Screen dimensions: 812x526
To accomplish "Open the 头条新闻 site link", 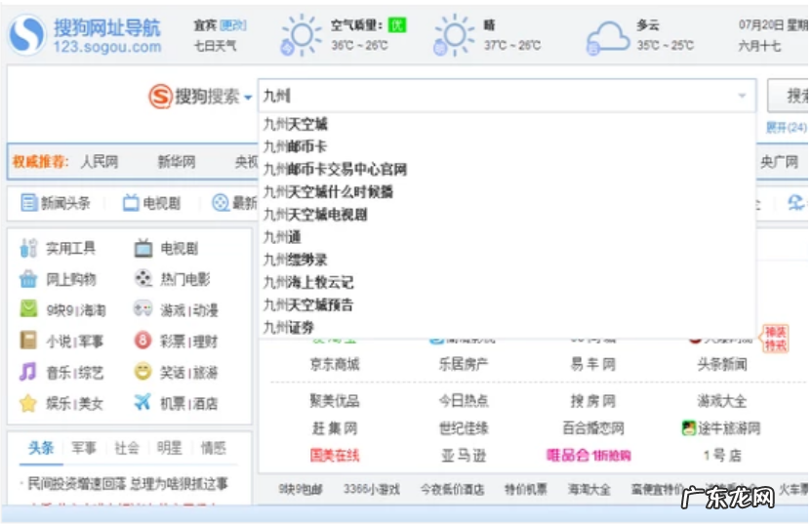I will pyautogui.click(x=722, y=364).
